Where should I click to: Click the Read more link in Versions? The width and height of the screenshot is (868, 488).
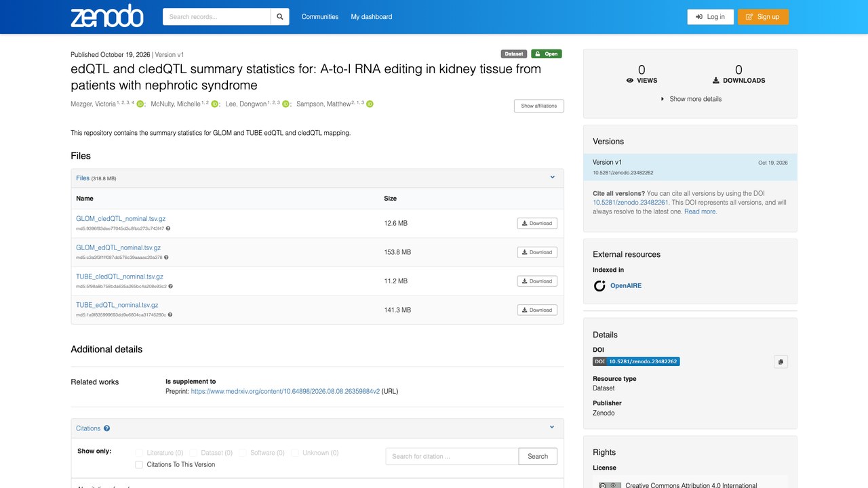pyautogui.click(x=700, y=211)
